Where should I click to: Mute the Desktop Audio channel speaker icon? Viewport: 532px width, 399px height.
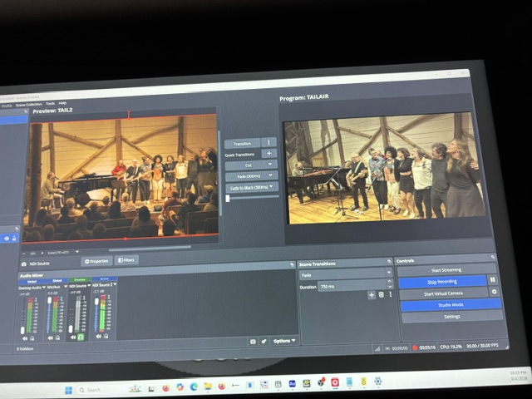point(25,338)
